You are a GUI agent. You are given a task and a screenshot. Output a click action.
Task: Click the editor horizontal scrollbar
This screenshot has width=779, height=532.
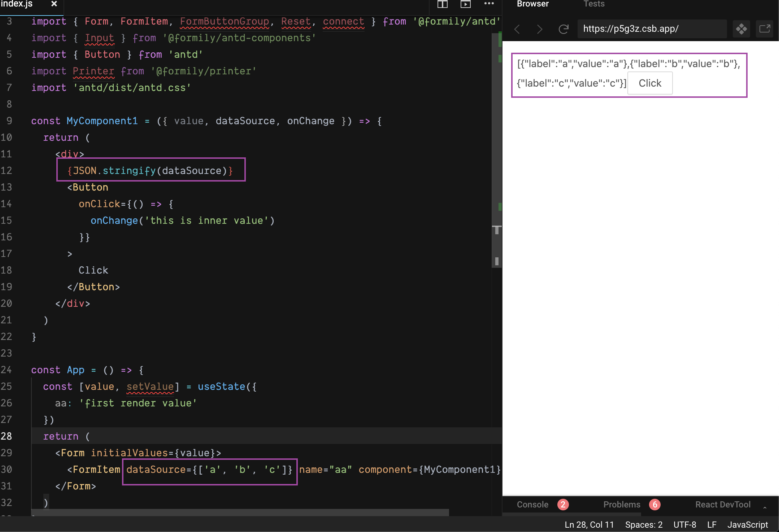[x=240, y=512]
